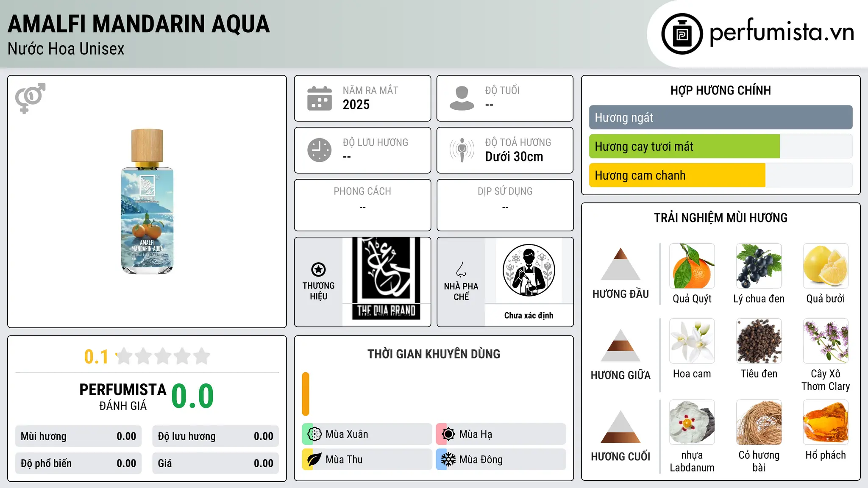Click the NĂM RA MẮT label

(370, 90)
